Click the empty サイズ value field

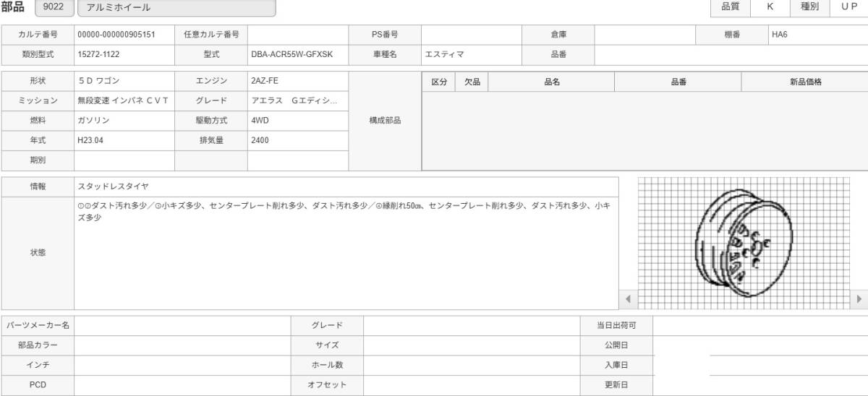point(472,345)
